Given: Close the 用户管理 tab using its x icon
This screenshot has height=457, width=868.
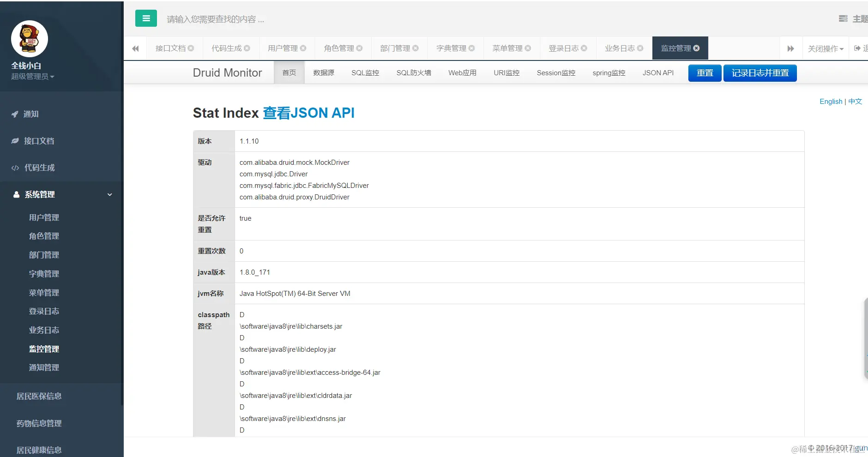Looking at the screenshot, I should pyautogui.click(x=303, y=48).
